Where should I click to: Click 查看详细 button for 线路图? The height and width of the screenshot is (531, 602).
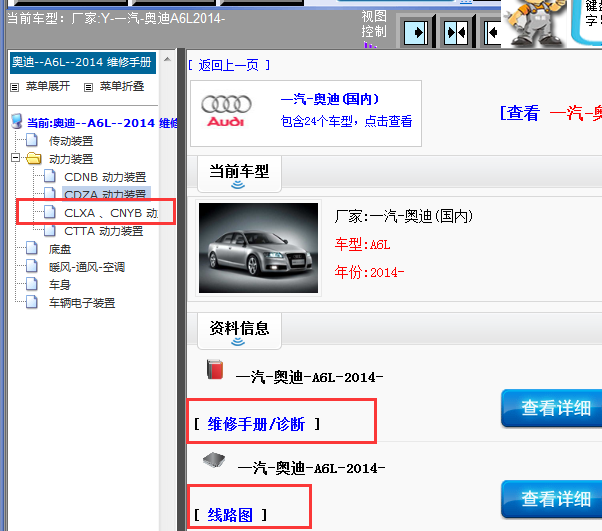point(552,499)
